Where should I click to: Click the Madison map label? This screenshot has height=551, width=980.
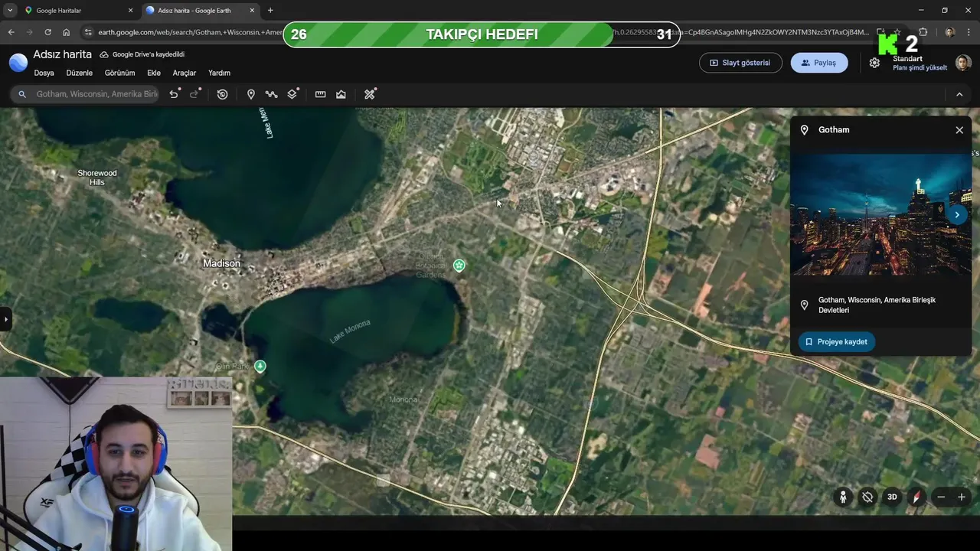[221, 263]
